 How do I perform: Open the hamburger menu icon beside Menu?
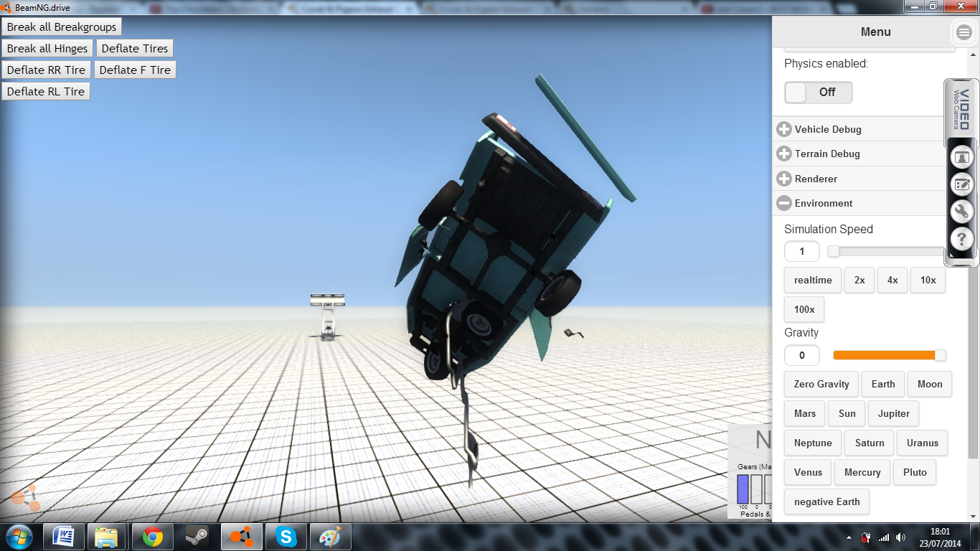(963, 32)
